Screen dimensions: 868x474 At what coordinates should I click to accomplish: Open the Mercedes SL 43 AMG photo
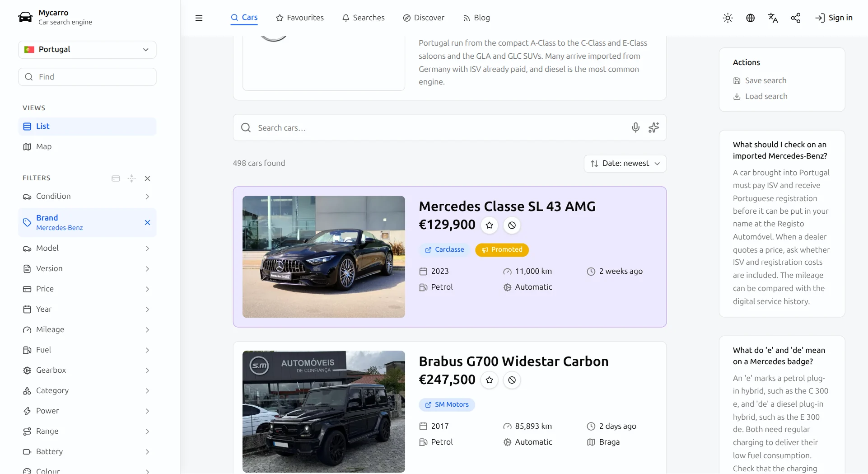(324, 257)
